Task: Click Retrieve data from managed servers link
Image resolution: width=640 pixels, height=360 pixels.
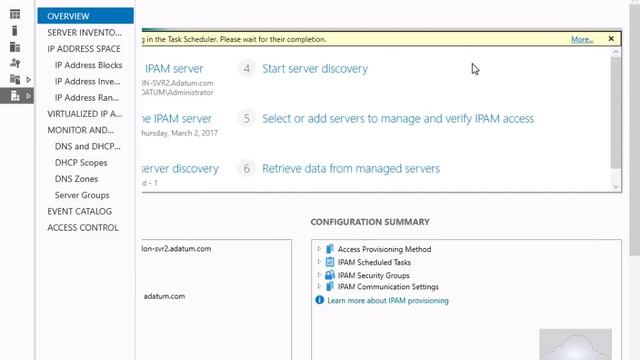Action: click(x=351, y=169)
